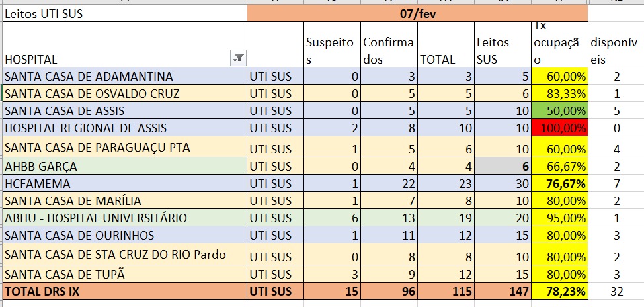
Task: Click the AHBB GARÇA hospital cell
Action: (124, 166)
